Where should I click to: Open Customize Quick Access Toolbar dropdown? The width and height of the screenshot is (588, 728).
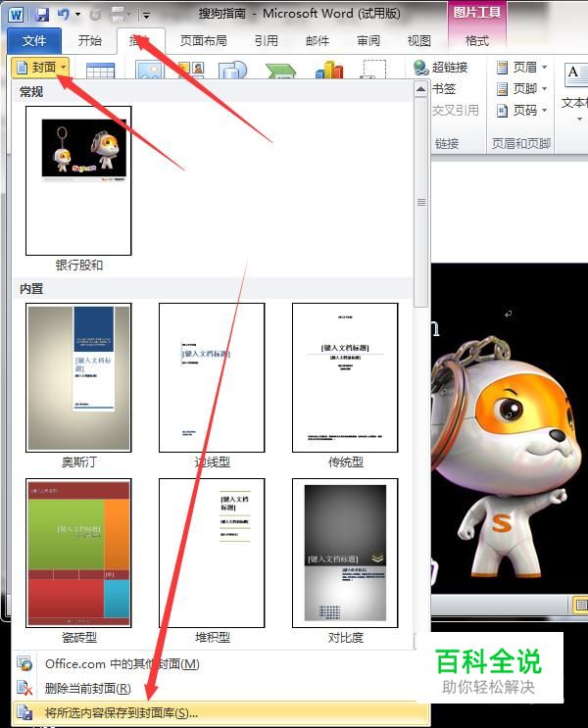[146, 16]
